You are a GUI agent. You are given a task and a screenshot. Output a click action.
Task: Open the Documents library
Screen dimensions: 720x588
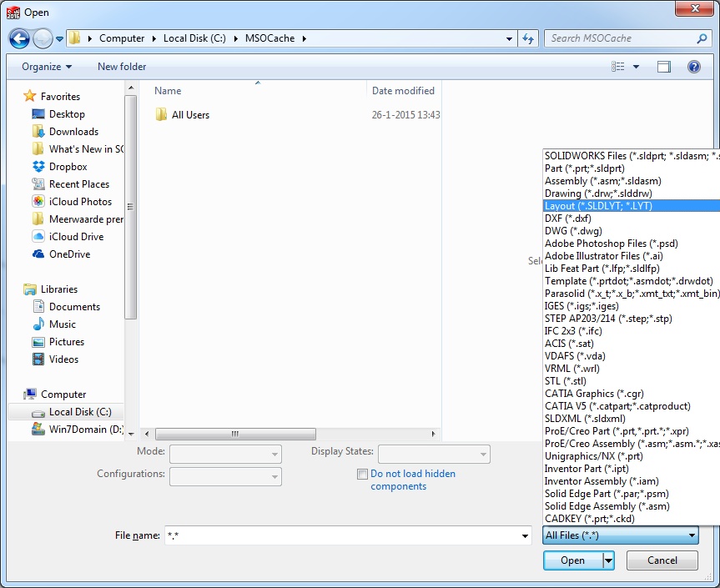coord(66,307)
